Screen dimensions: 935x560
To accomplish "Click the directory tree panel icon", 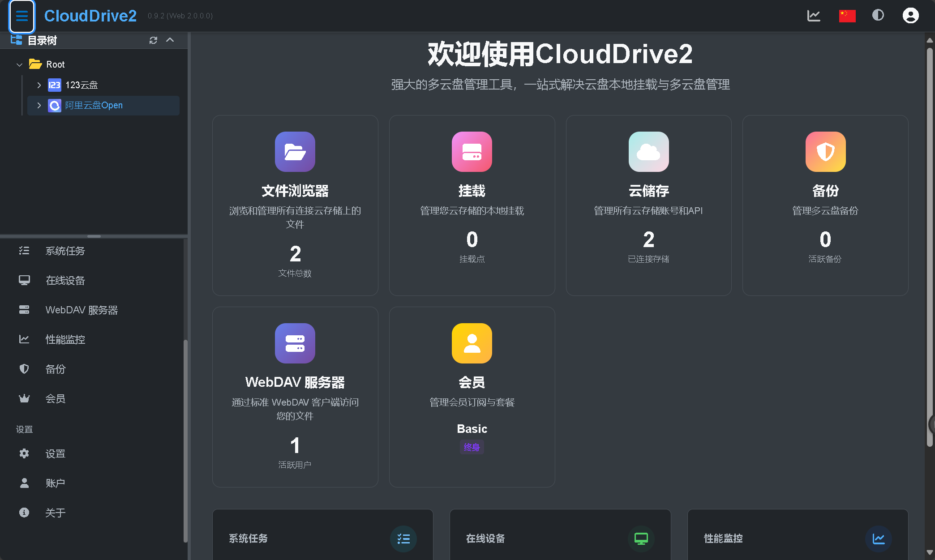I will [16, 40].
